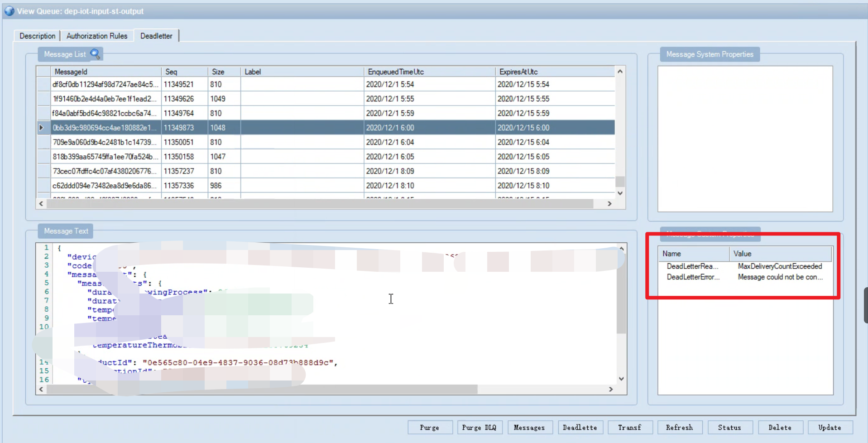This screenshot has width=868, height=443.
Task: Switch to the Description tab
Action: tap(37, 36)
